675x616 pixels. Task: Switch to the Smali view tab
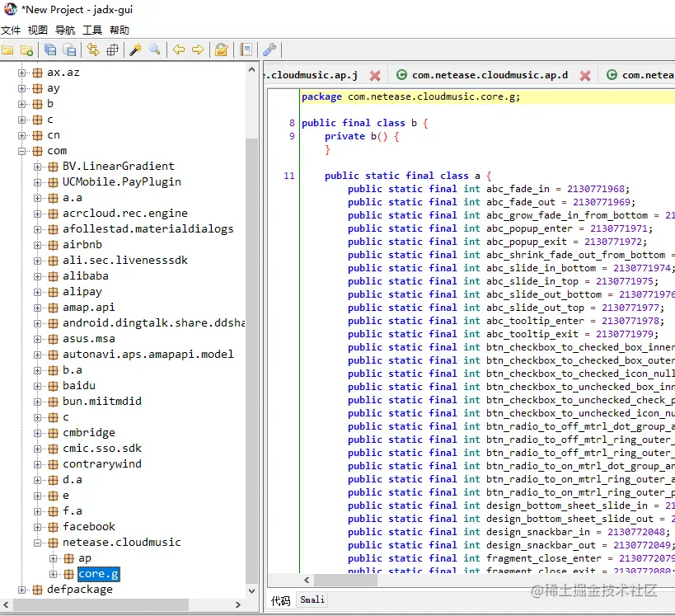[312, 600]
